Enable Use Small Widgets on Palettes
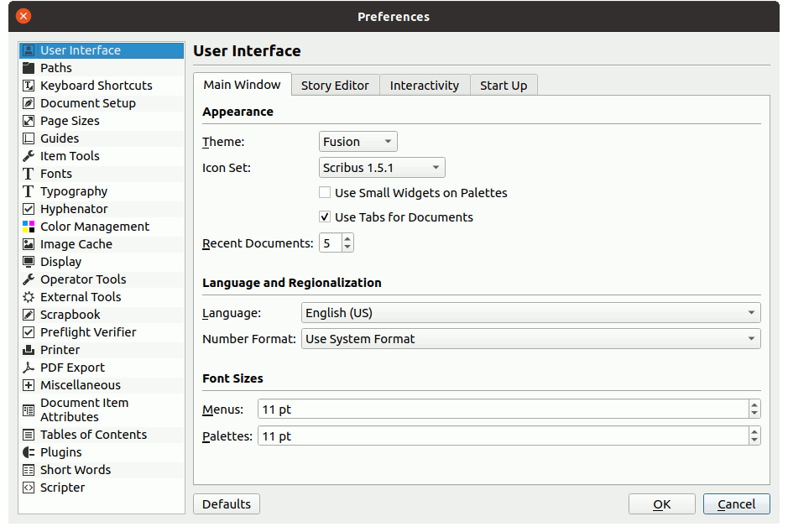Image resolution: width=788 pixels, height=532 pixels. click(x=326, y=193)
